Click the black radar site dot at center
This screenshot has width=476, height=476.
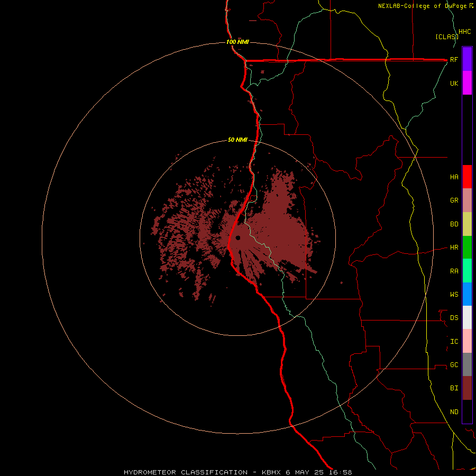tap(237, 237)
